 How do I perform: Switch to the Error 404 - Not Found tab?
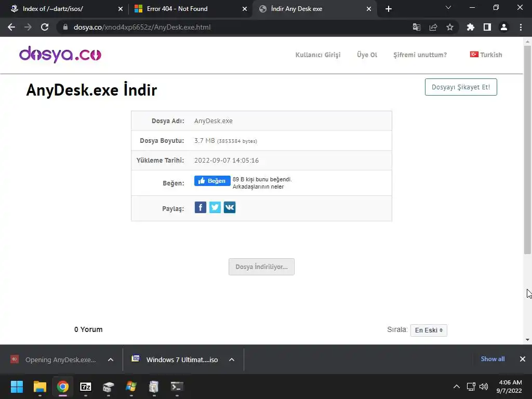click(190, 9)
